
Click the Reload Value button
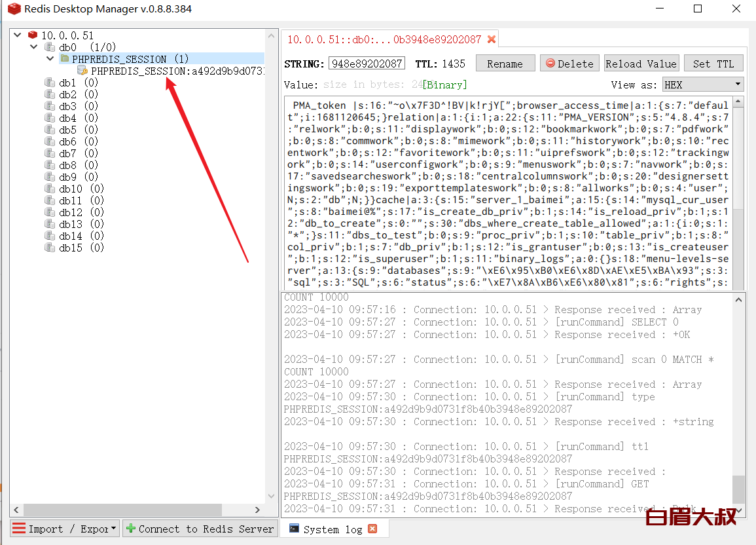641,64
